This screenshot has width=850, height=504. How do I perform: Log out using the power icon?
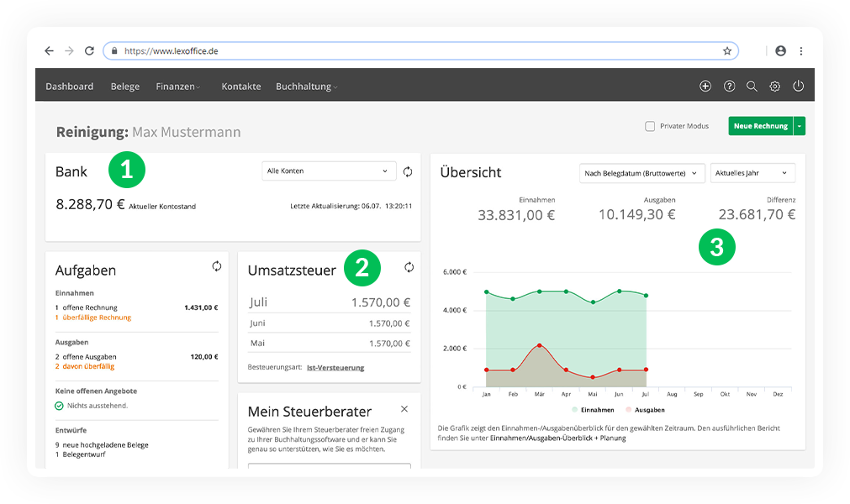coord(799,86)
